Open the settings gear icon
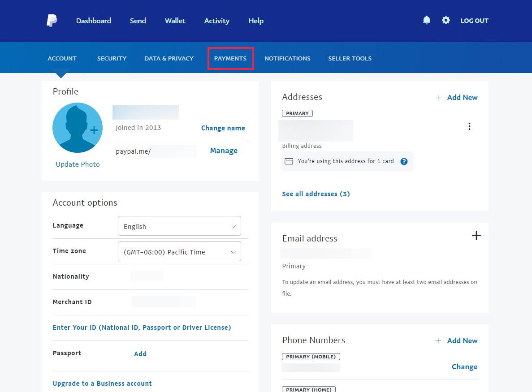This screenshot has height=392, width=532. pyautogui.click(x=446, y=20)
